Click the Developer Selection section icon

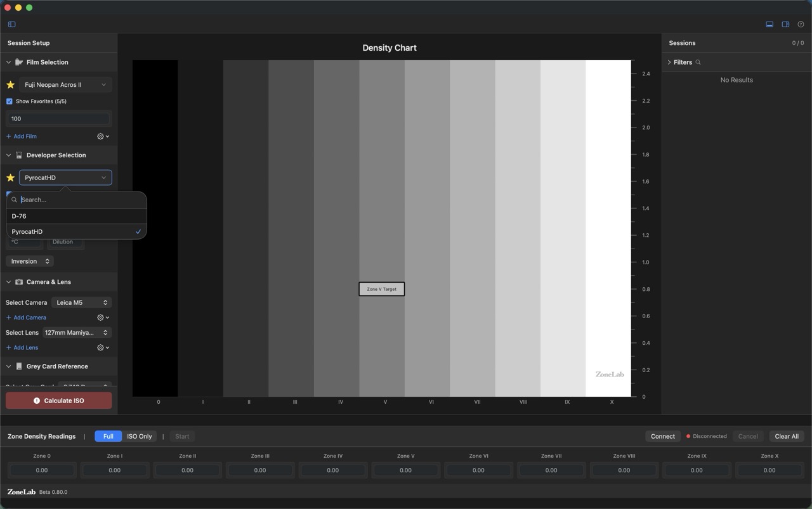tap(19, 155)
